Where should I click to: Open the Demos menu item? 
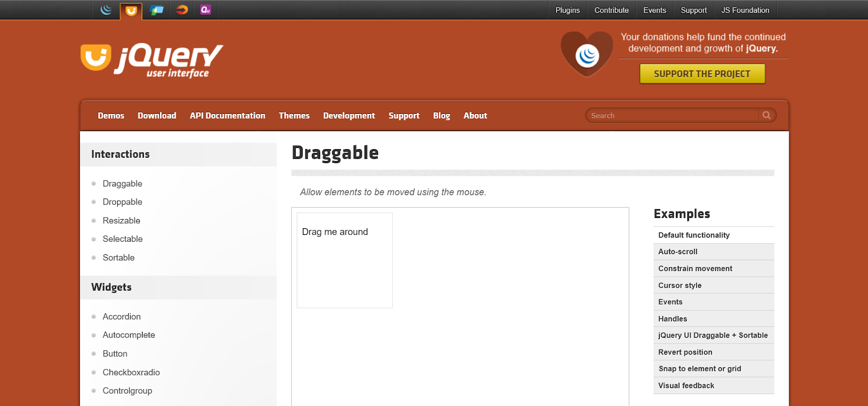111,115
